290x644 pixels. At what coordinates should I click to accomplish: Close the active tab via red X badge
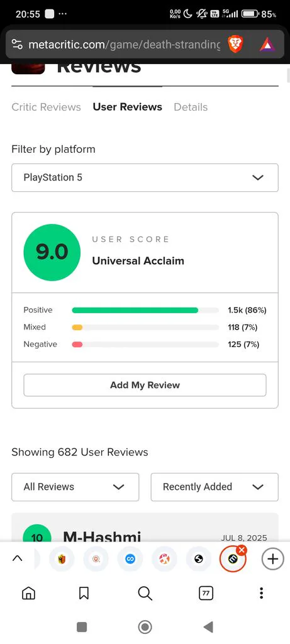242,550
